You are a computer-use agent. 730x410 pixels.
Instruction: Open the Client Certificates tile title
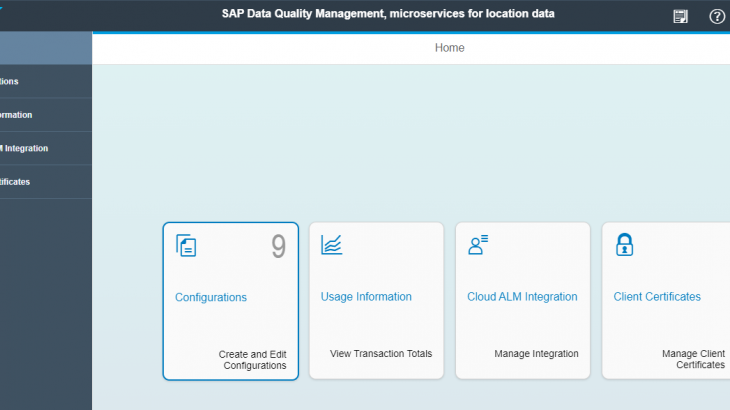click(657, 297)
